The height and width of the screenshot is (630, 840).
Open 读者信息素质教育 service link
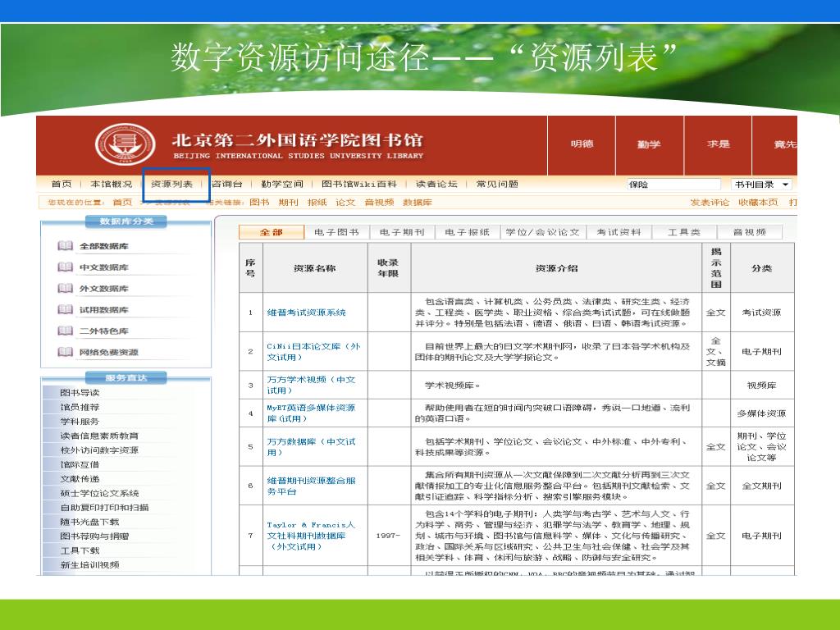tap(99, 436)
